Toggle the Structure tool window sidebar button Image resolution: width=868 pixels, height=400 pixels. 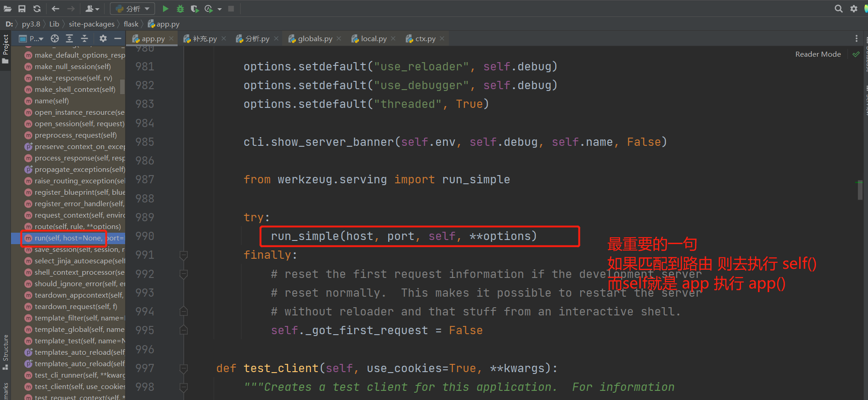click(x=5, y=352)
